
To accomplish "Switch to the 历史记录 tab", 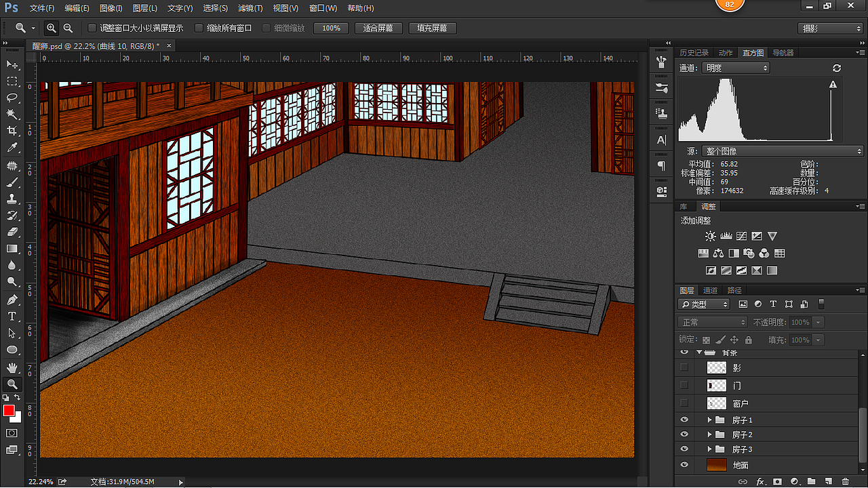I will tap(694, 53).
